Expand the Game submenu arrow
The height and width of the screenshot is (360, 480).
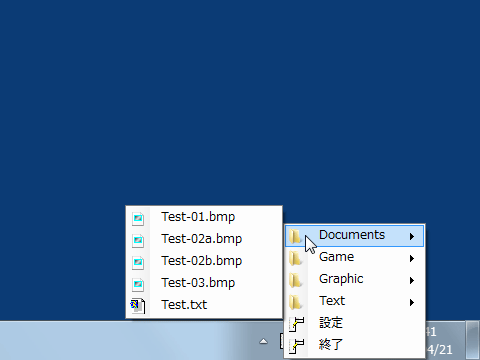412,258
